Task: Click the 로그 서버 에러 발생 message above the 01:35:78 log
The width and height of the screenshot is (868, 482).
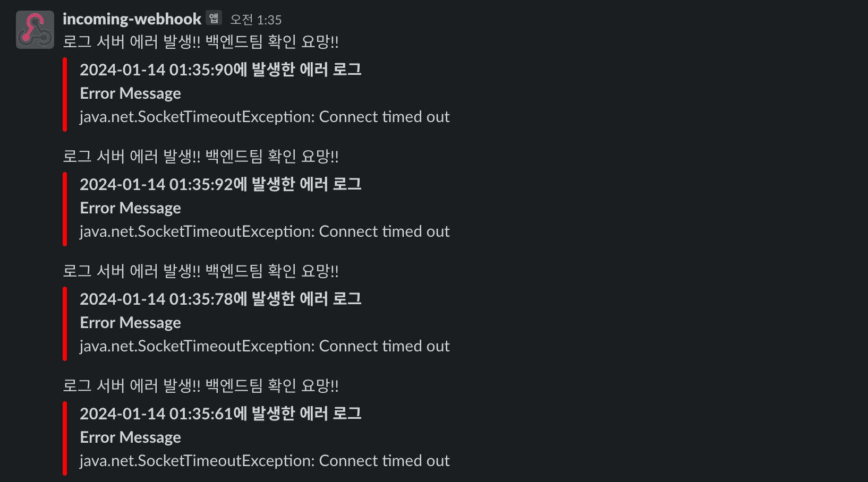Action: [x=200, y=271]
